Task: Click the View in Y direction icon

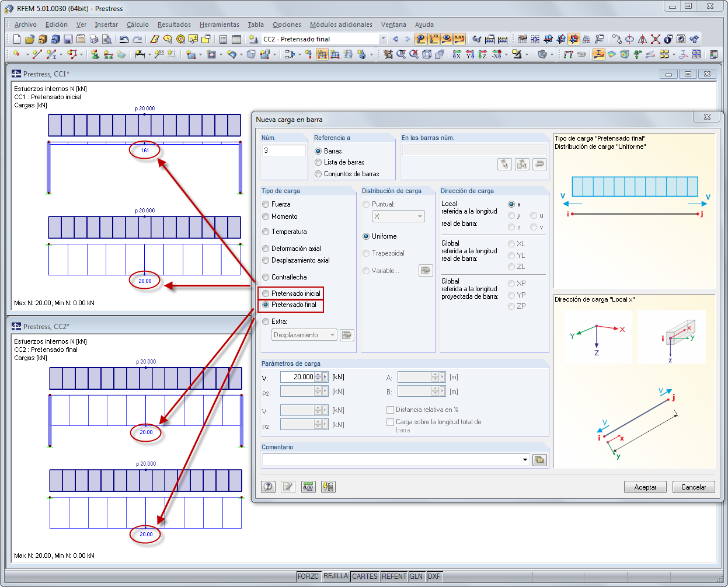Action: pos(470,54)
